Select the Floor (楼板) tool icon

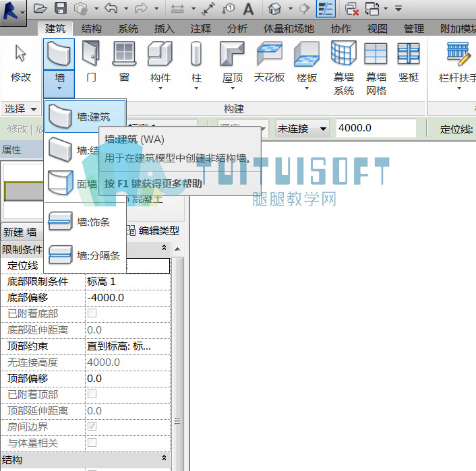coord(307,55)
